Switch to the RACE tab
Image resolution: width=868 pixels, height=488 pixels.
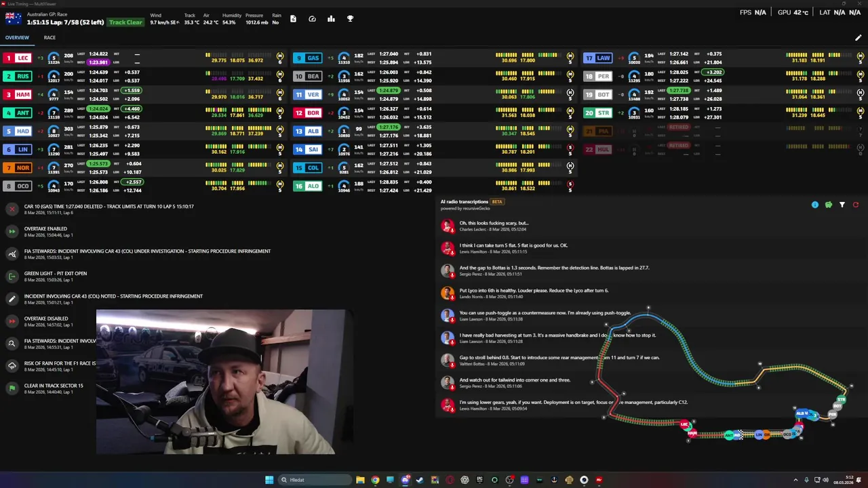point(50,38)
